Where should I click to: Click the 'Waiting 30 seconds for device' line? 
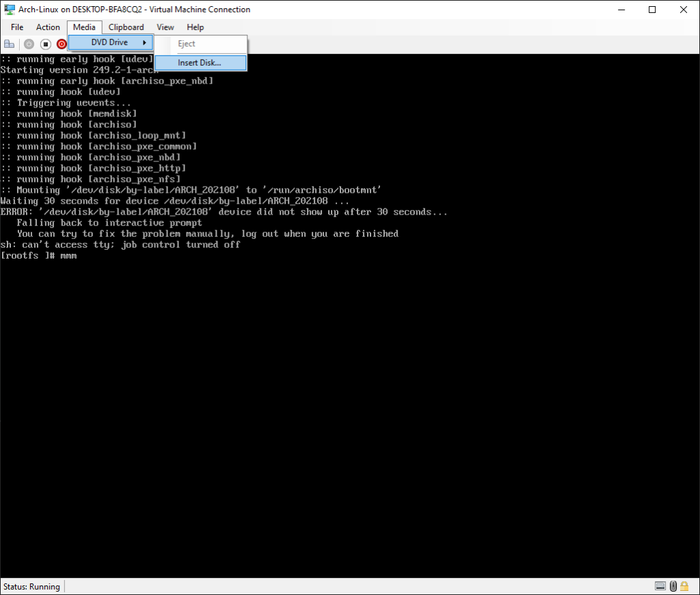[x=174, y=201]
